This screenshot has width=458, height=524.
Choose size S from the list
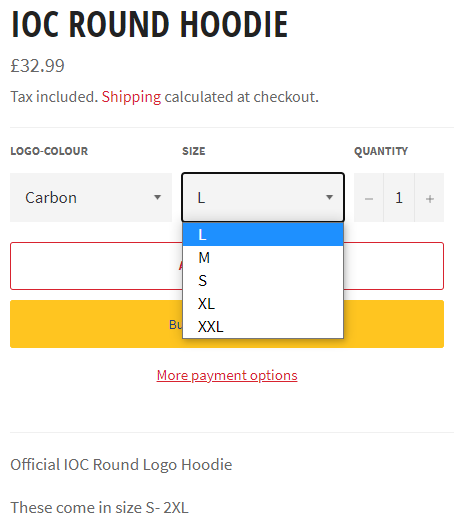(x=263, y=281)
